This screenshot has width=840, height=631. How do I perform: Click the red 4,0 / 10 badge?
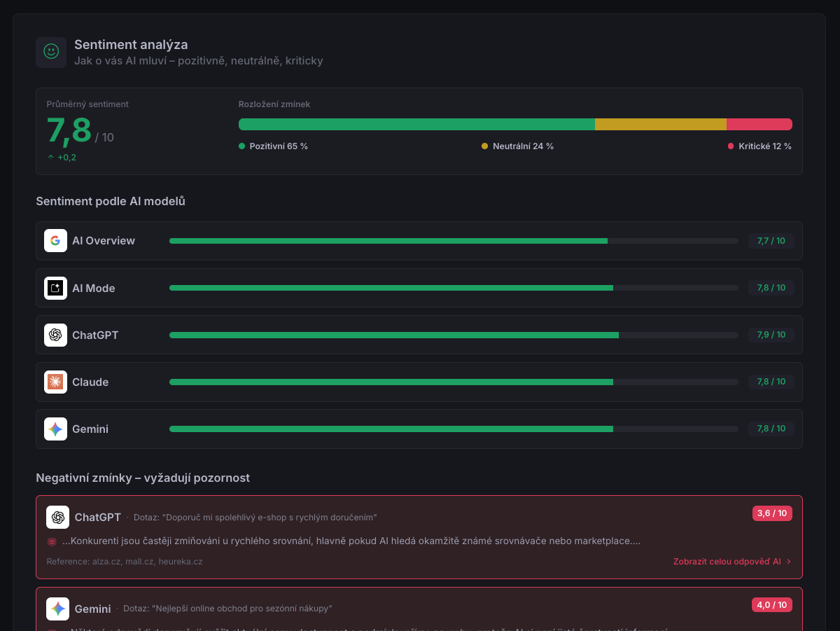pyautogui.click(x=772, y=604)
